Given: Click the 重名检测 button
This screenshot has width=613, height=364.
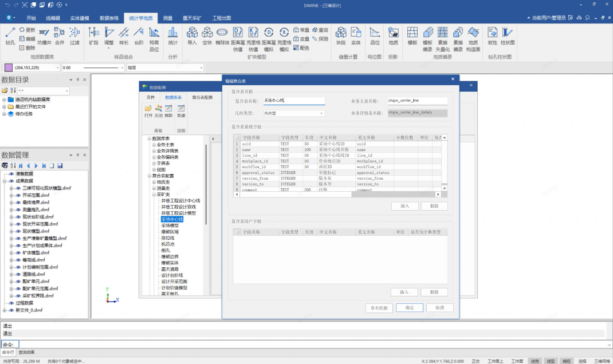Looking at the screenshot, I should coord(379,308).
